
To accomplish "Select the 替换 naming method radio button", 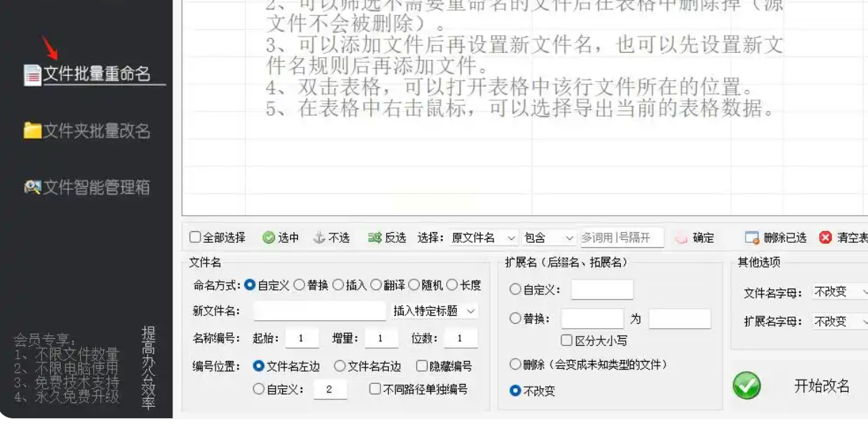I will [299, 285].
